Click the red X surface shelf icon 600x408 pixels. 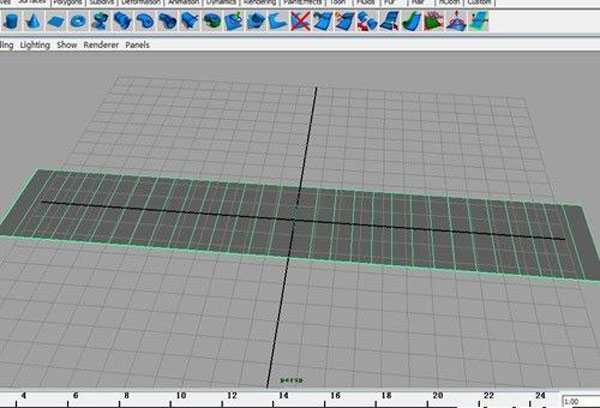click(300, 21)
